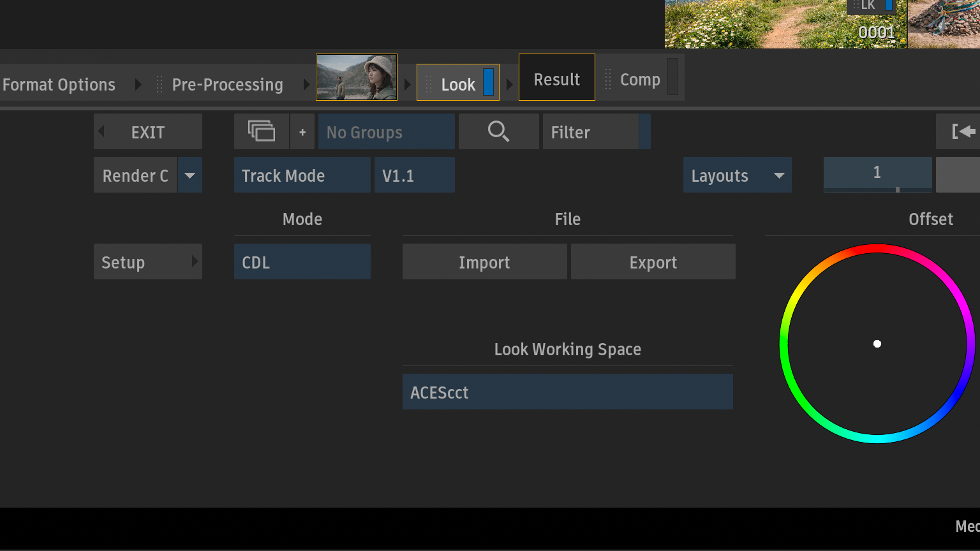Image resolution: width=980 pixels, height=551 pixels.
Task: Click the drag handle beside Comp
Action: coord(608,80)
